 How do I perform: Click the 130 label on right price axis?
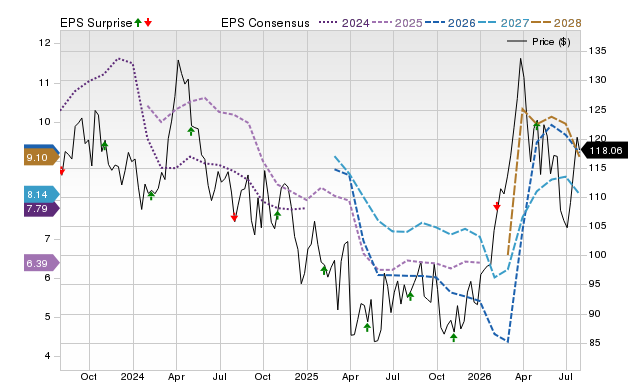point(597,80)
